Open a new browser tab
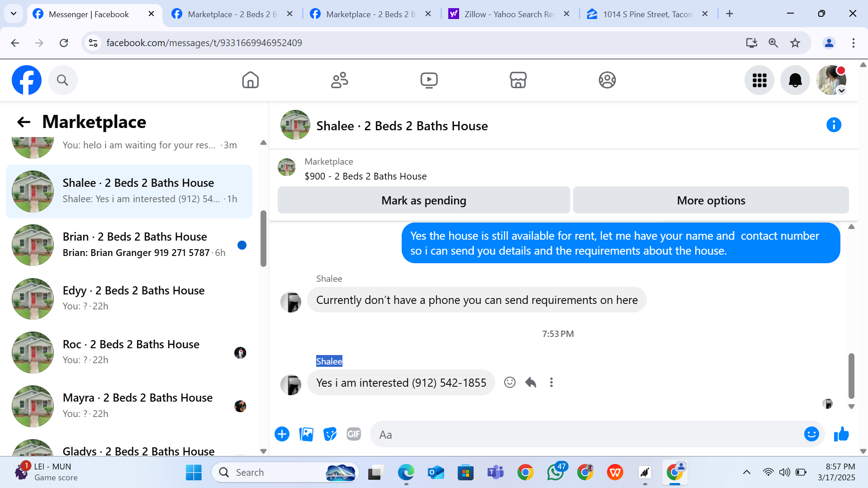 [x=729, y=14]
